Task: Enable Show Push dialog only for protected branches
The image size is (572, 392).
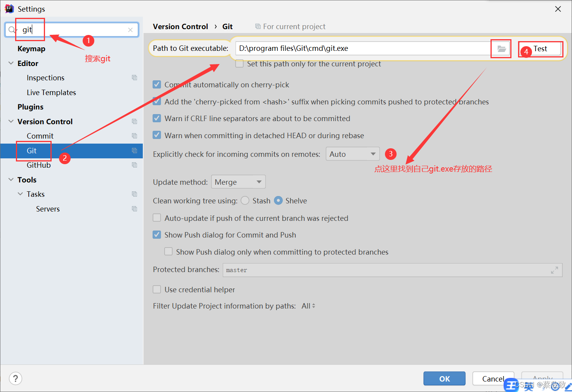Action: point(168,252)
